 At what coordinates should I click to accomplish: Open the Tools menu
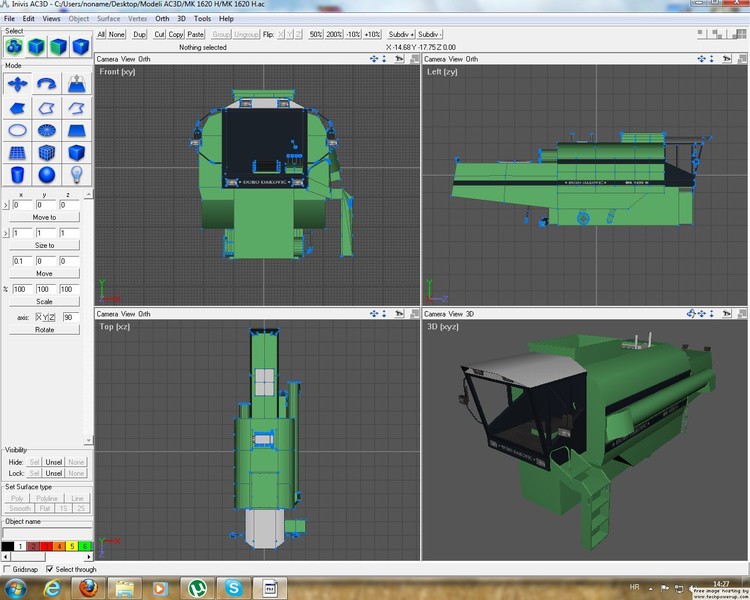point(202,19)
